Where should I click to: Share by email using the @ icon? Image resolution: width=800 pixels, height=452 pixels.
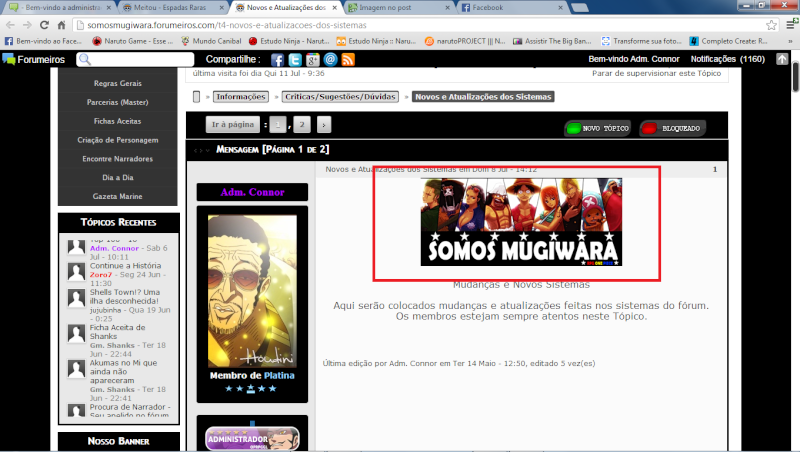click(331, 60)
